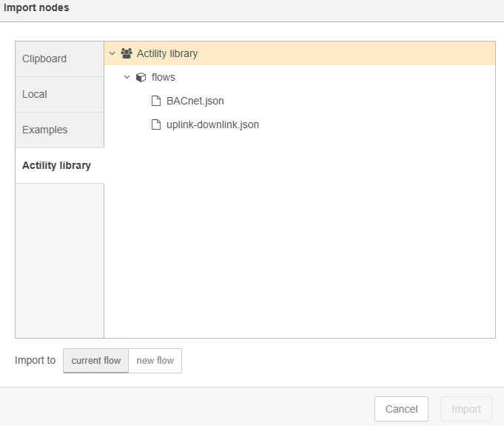The image size is (504, 426).
Task: Toggle import to new flow
Action: coord(155,361)
